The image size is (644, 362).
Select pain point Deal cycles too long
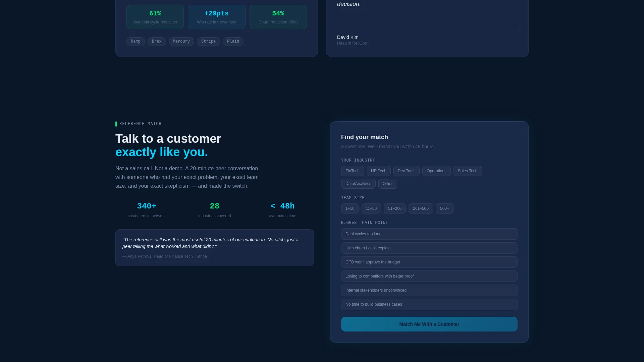tap(429, 234)
